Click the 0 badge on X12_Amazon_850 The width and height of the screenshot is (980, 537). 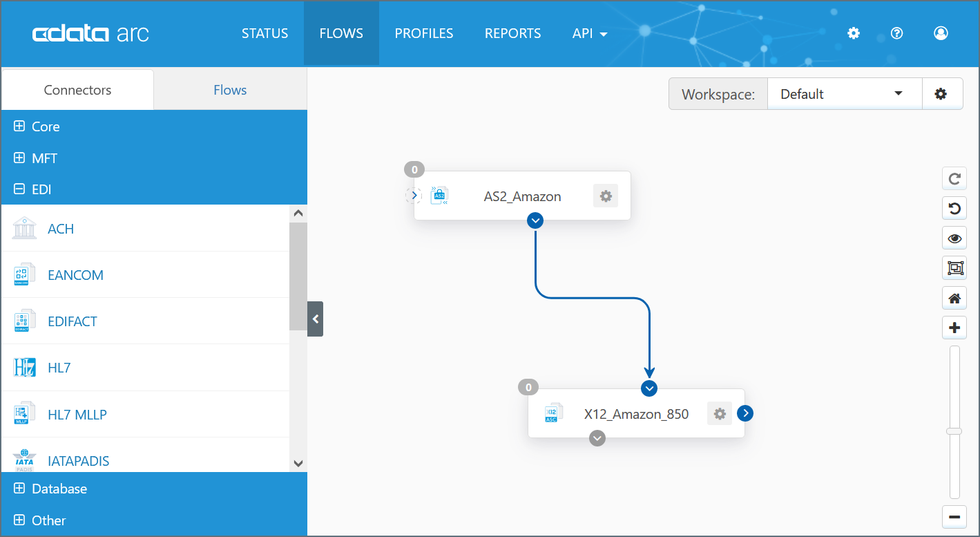tap(528, 387)
